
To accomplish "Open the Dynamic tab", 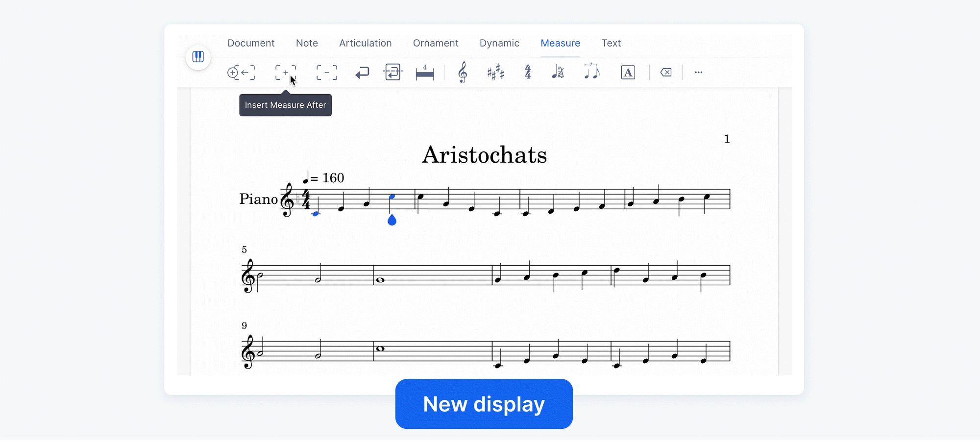I will coord(499,43).
